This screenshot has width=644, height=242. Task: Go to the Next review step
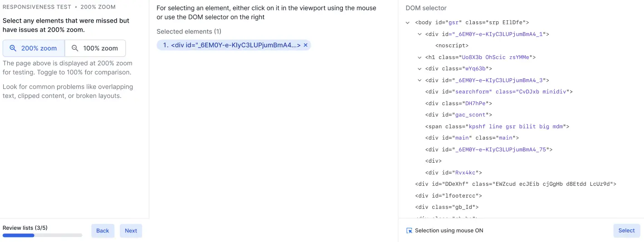[131, 231]
